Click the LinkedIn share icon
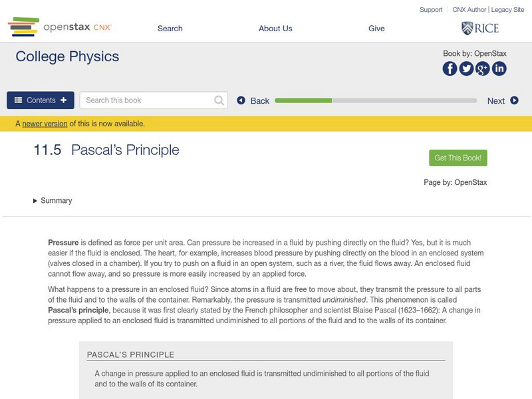532x399 pixels. click(499, 68)
